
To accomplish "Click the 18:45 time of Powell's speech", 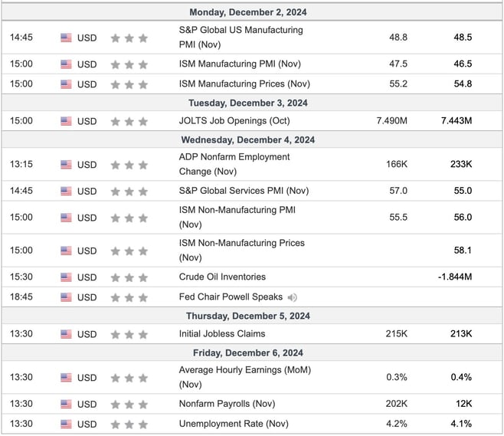I will tap(21, 297).
